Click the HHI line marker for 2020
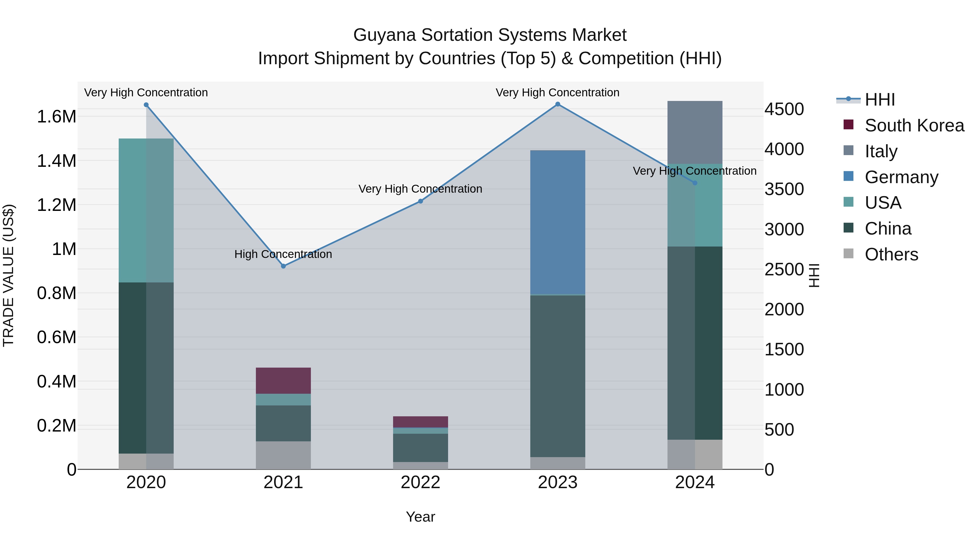The width and height of the screenshot is (980, 551). (x=146, y=105)
